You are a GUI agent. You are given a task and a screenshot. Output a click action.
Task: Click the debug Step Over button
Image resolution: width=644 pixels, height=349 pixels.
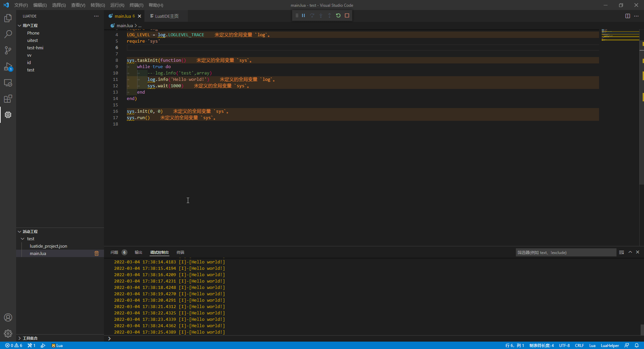point(312,15)
